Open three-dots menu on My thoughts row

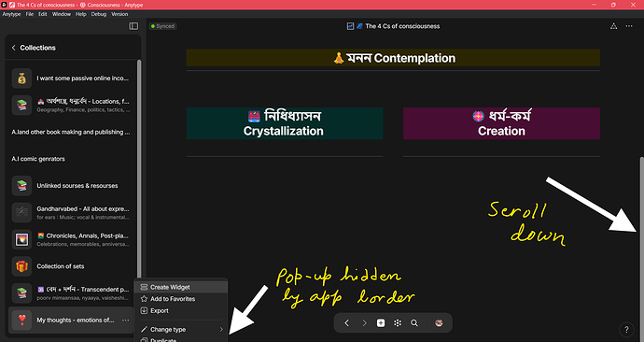(125, 321)
